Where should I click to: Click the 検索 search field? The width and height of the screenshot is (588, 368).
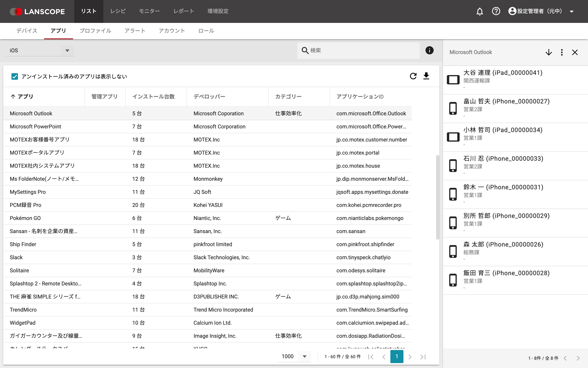click(x=358, y=50)
